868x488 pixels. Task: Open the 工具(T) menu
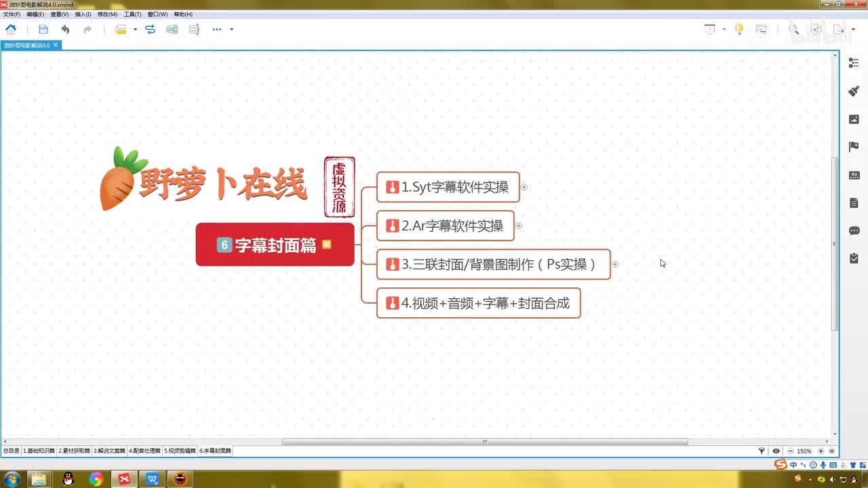(132, 14)
